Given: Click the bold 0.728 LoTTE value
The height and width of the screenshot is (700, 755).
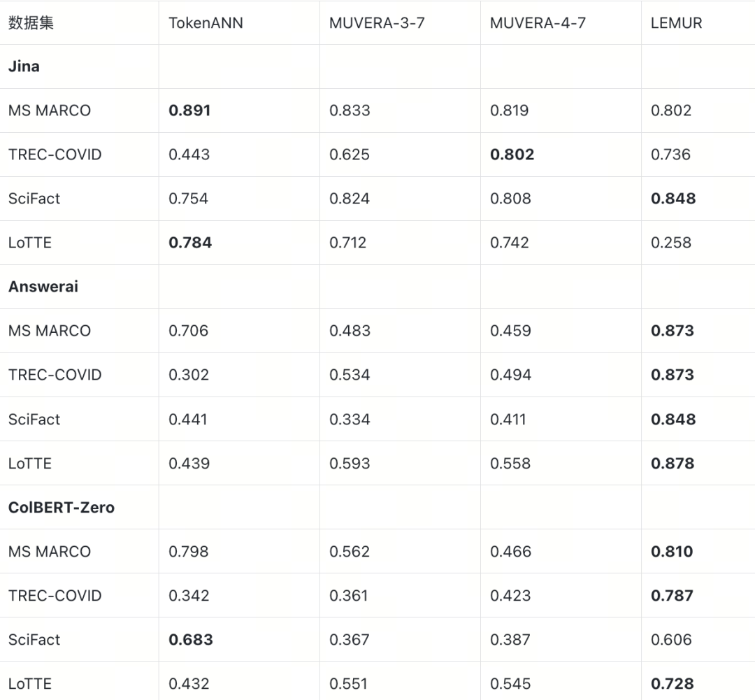Looking at the screenshot, I should [672, 684].
